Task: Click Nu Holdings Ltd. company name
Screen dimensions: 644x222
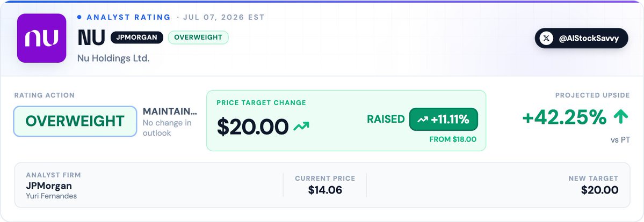Action: (113, 58)
